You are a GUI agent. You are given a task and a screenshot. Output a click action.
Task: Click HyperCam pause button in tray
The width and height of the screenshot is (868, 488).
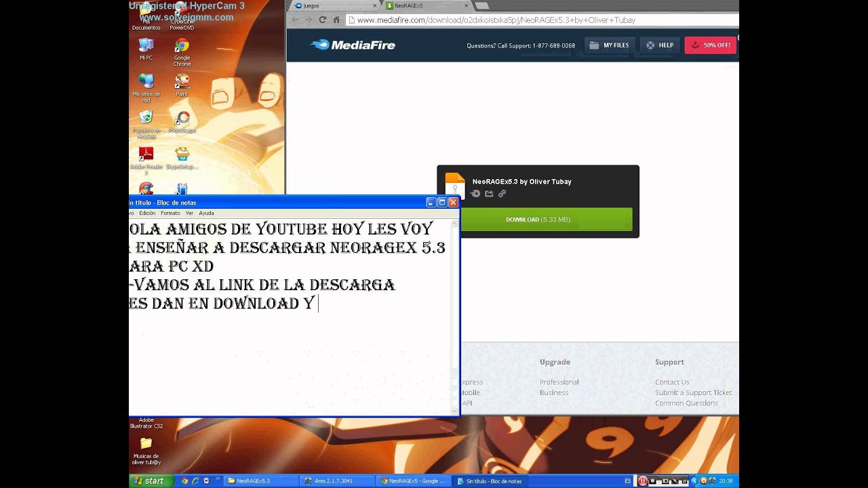(642, 481)
